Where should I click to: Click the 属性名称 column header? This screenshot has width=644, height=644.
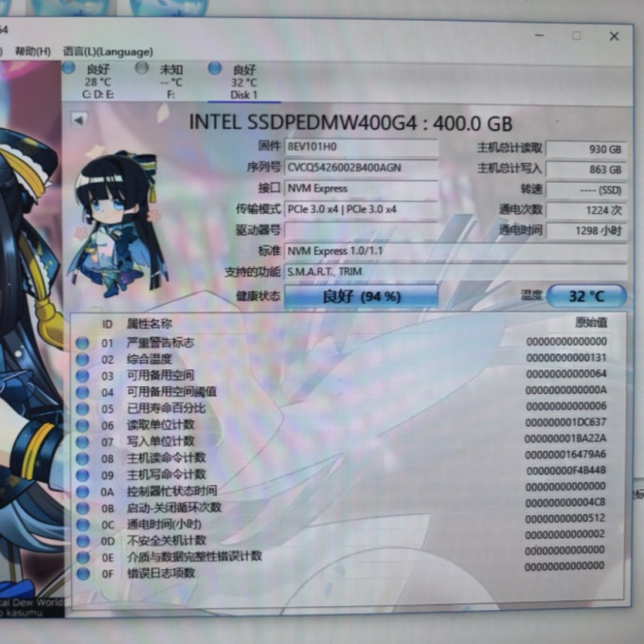149,324
